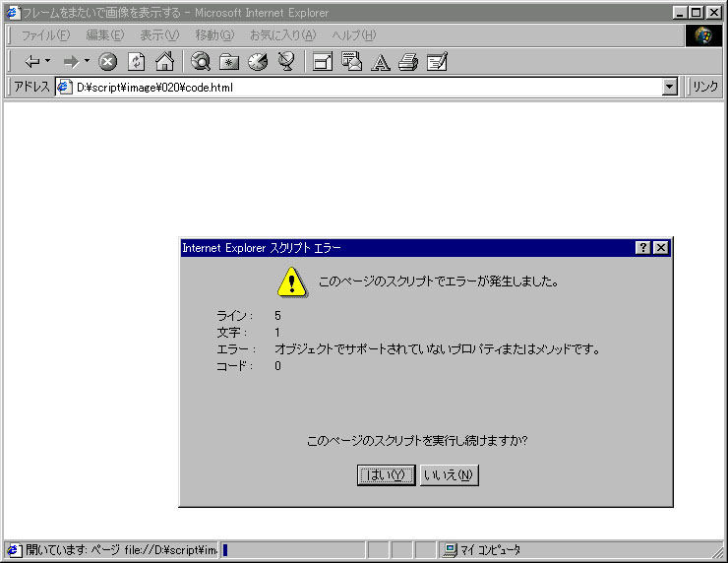Screen dimensions: 728x563
Task: Click the Edit page toolbar icon
Action: click(x=437, y=61)
